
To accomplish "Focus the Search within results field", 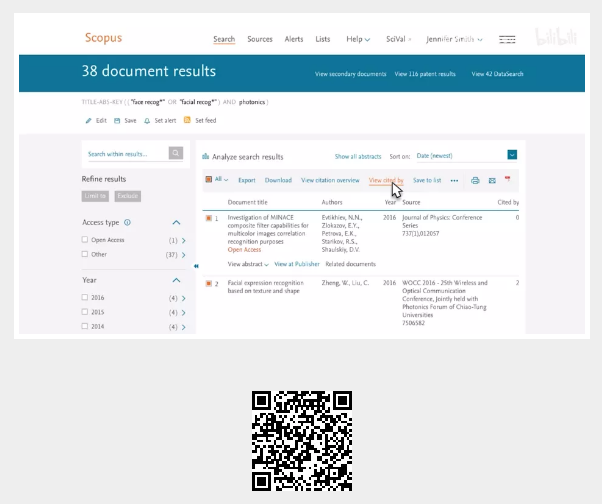I will tap(127, 154).
